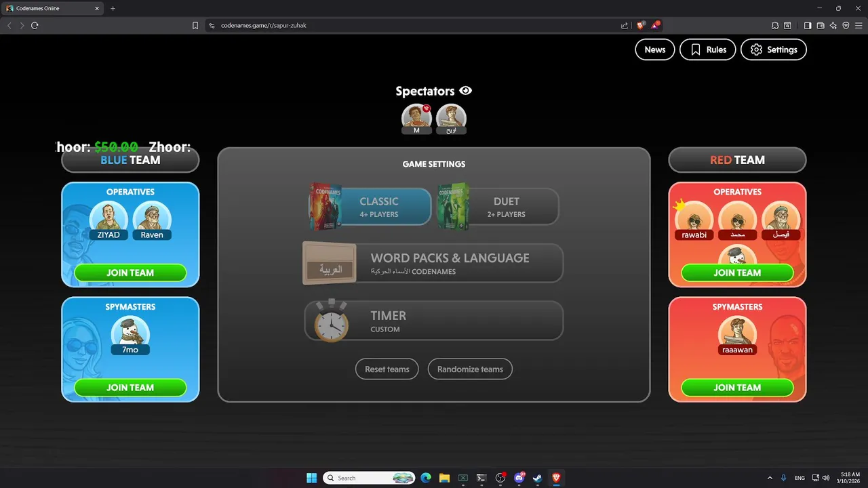Click the address bar URL
This screenshot has width=868, height=488.
264,25
